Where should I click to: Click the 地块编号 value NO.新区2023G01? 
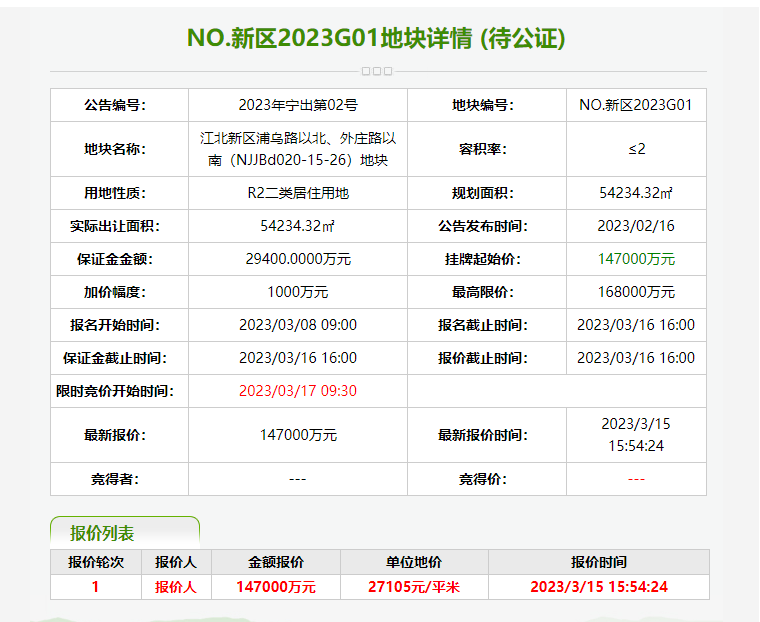[636, 105]
